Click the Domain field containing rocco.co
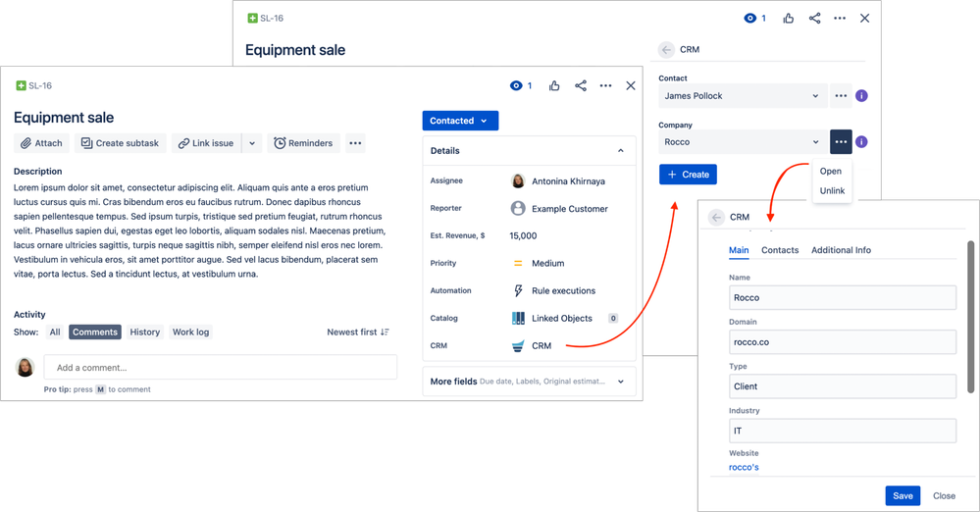The image size is (980, 512). pos(843,342)
